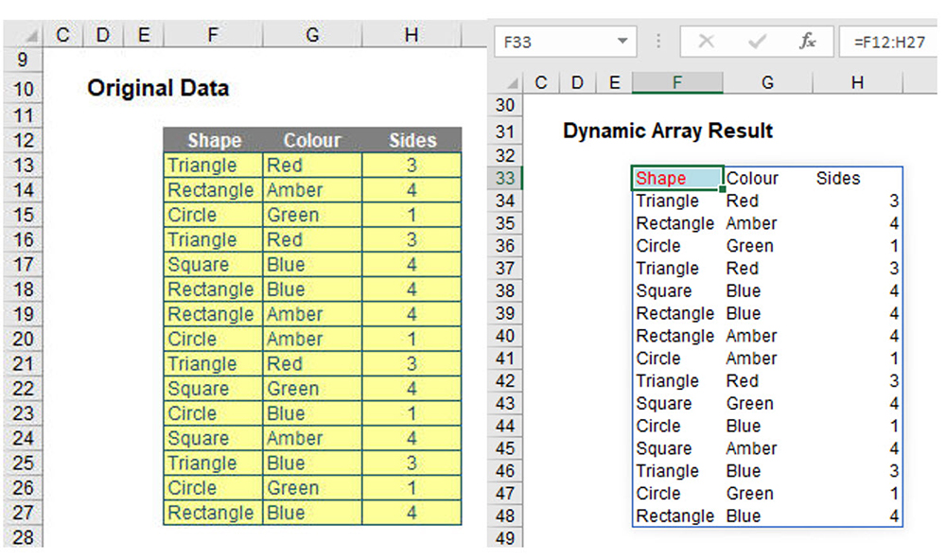
Task: Select column F header on the right sheet
Action: (677, 82)
